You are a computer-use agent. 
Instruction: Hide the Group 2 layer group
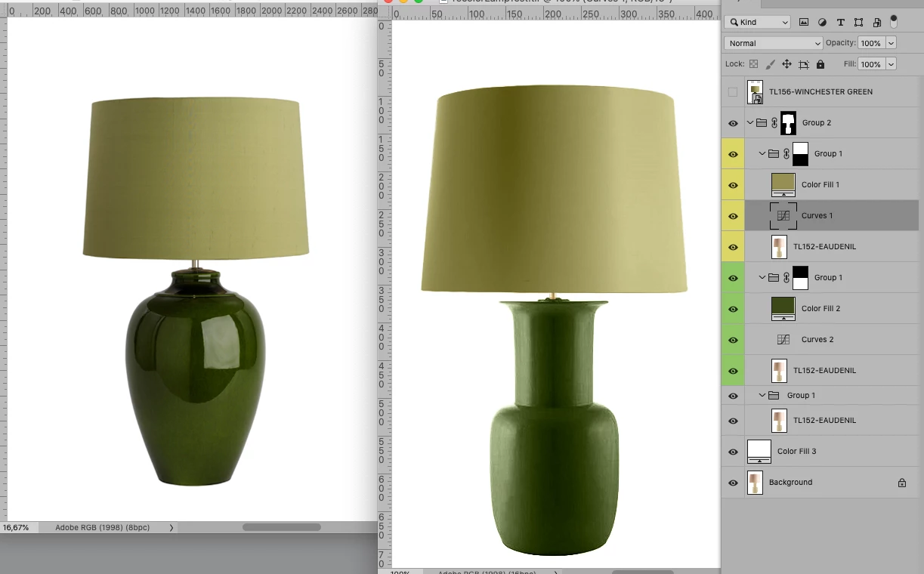pos(733,123)
